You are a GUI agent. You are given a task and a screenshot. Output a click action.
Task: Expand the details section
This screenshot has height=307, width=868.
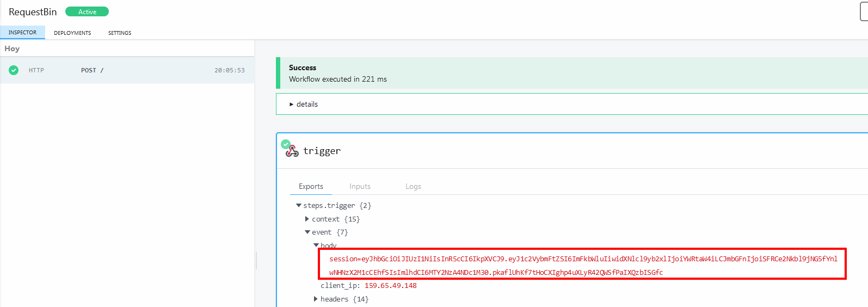[304, 104]
